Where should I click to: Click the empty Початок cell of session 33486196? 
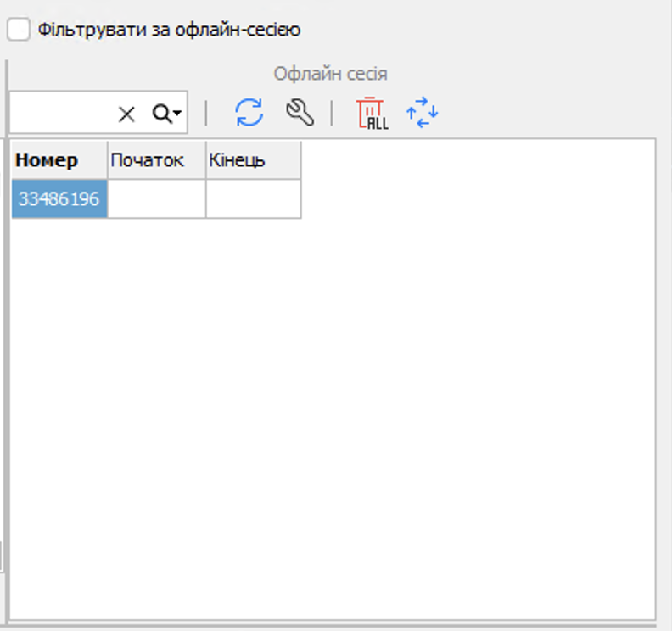[156, 199]
